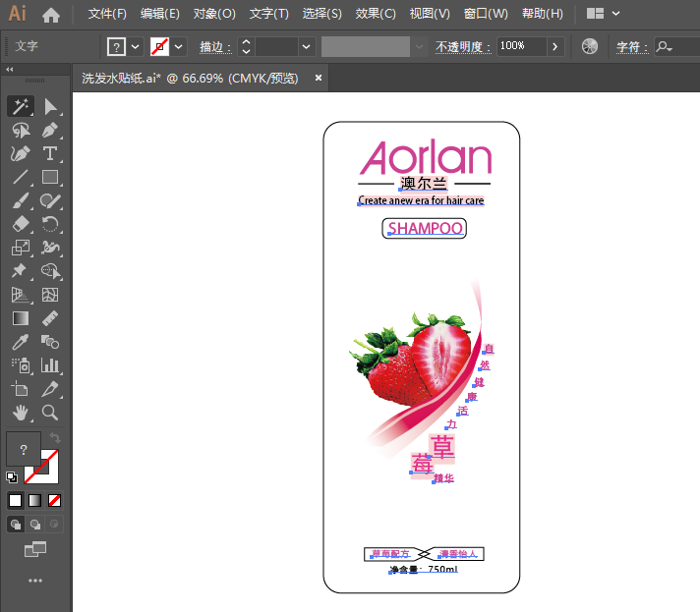Click the large Fill color swatch
Screen dimensions: 700x612
click(23, 449)
